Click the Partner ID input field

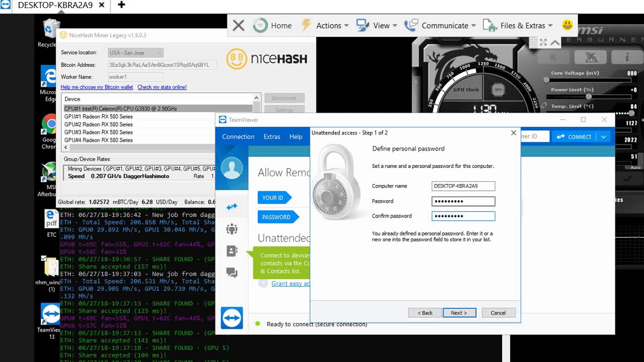click(x=535, y=137)
